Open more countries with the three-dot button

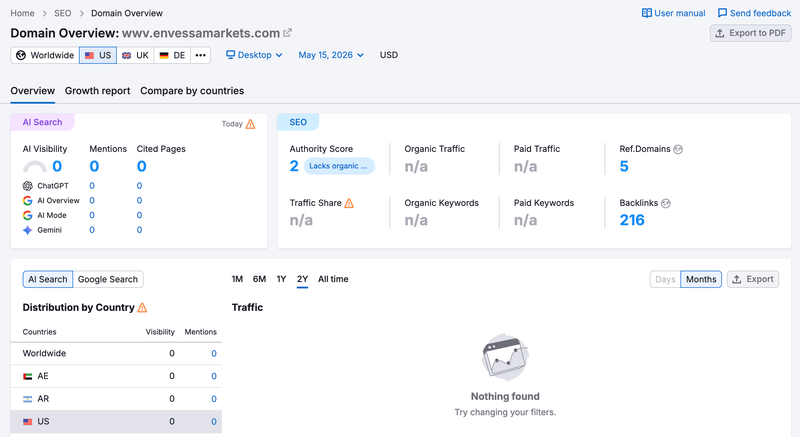tap(201, 55)
